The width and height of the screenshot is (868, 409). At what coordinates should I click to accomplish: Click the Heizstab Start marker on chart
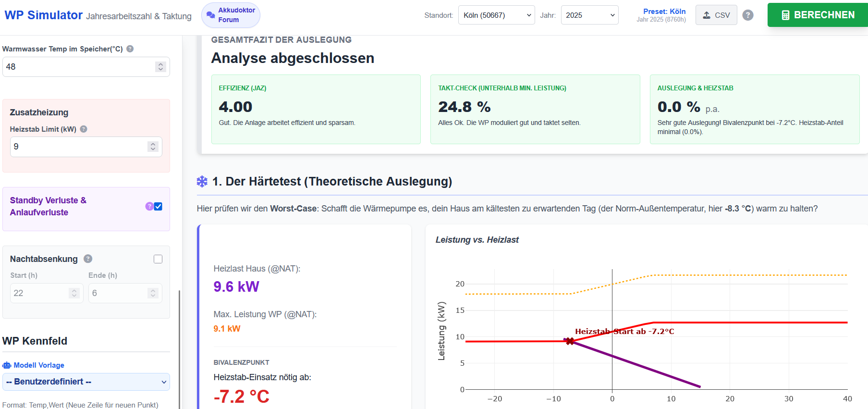(570, 341)
